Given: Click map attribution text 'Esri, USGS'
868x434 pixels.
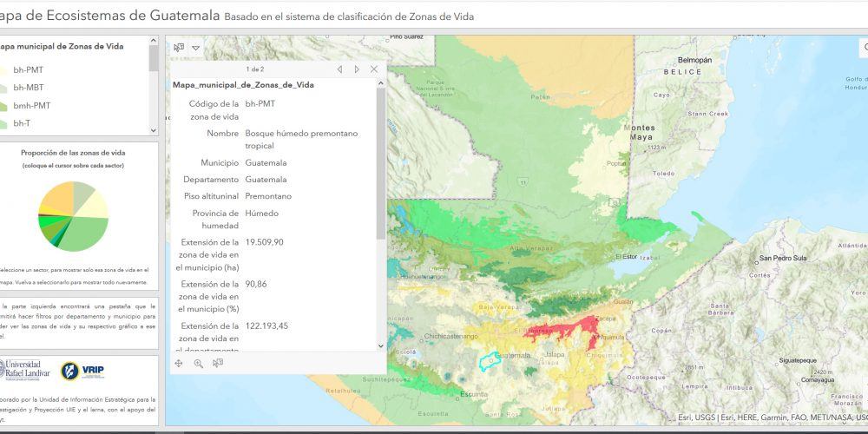Looking at the screenshot, I should coord(699,418).
